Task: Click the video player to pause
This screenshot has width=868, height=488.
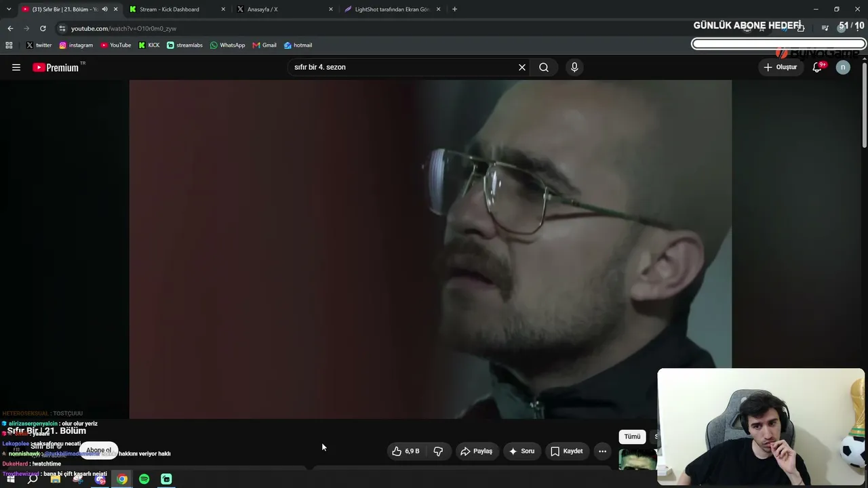Action: click(430, 249)
